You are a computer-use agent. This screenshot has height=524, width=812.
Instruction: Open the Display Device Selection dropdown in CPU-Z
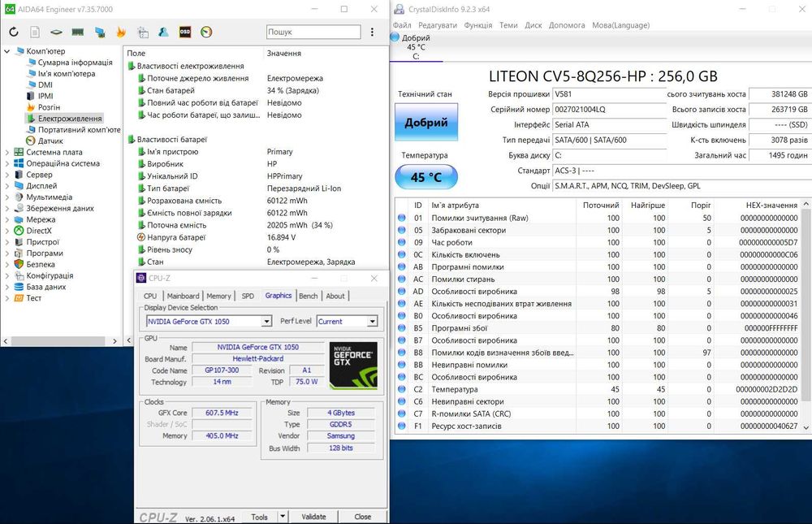click(x=266, y=322)
